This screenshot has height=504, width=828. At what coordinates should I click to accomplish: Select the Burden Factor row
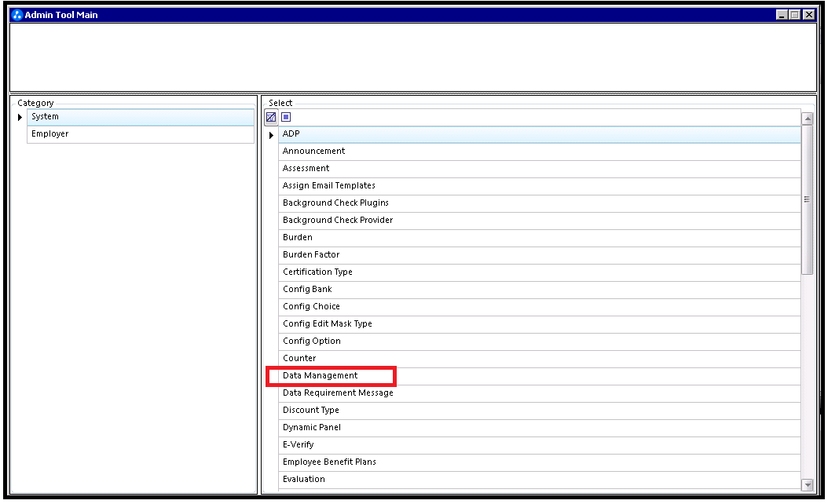(540, 254)
